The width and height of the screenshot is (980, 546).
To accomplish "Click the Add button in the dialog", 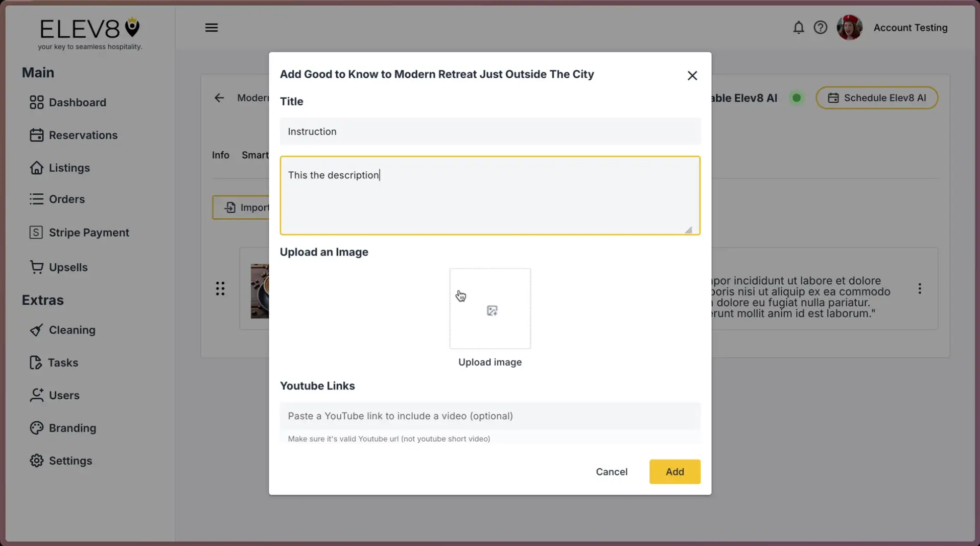I will [674, 471].
